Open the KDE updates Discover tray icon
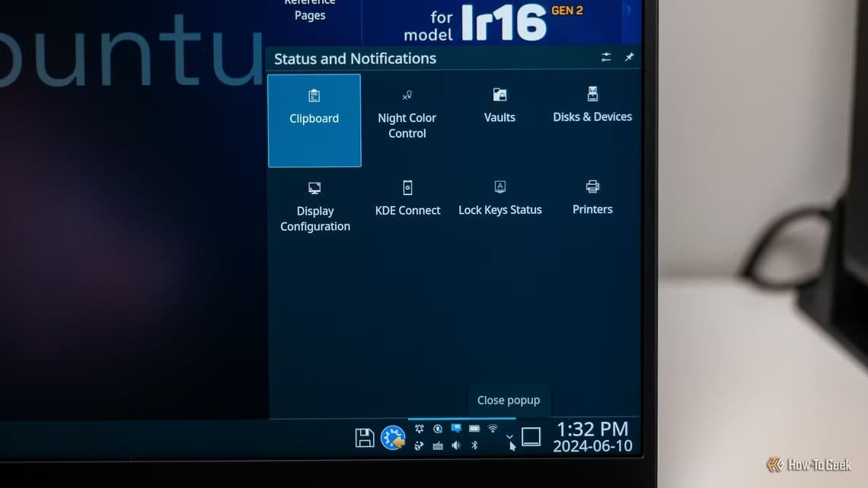The image size is (868, 488). [393, 438]
